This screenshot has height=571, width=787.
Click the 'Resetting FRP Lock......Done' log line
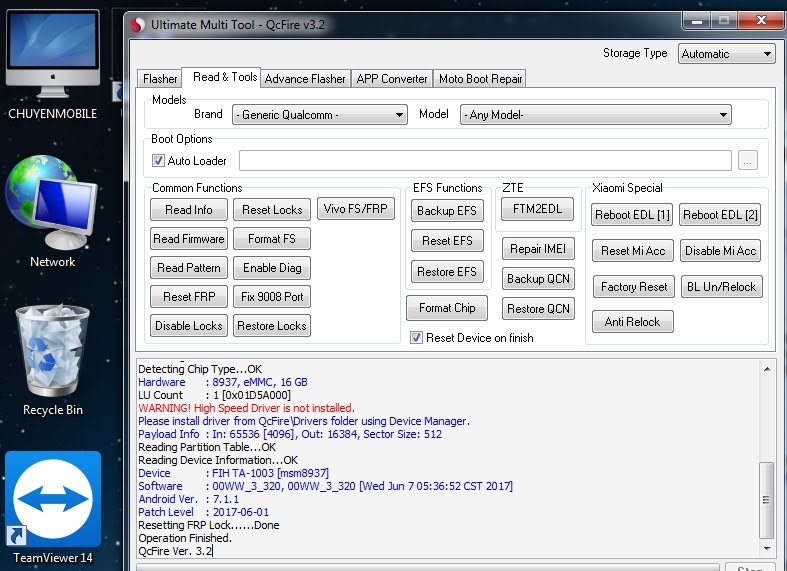(209, 525)
